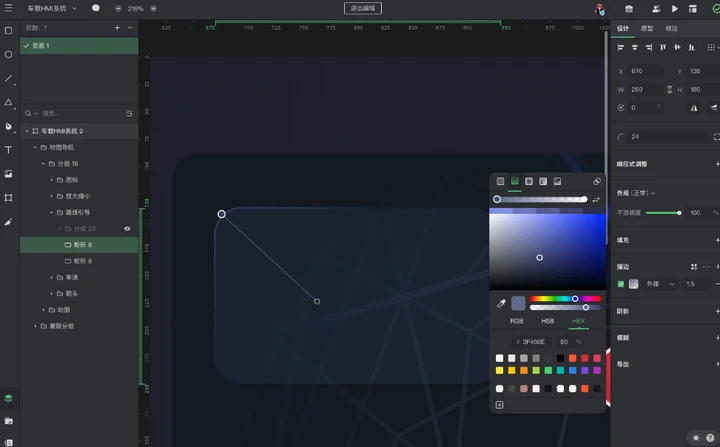Screen dimensions: 720x447
Task: Expand the 车速 folder
Action: pos(51,277)
